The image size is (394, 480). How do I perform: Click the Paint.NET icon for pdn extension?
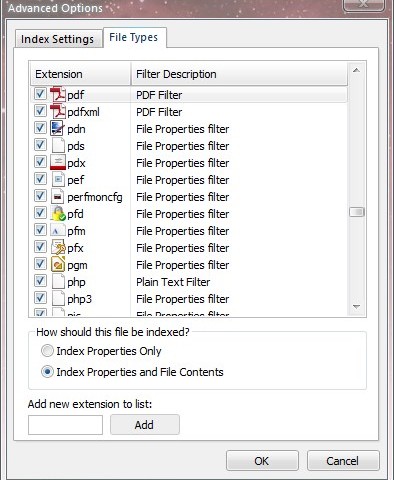coord(57,128)
